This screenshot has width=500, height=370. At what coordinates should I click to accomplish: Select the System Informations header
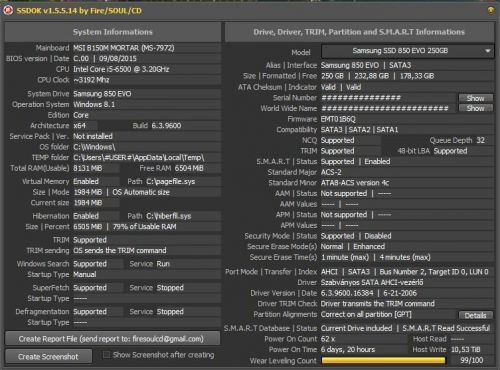pos(112,32)
